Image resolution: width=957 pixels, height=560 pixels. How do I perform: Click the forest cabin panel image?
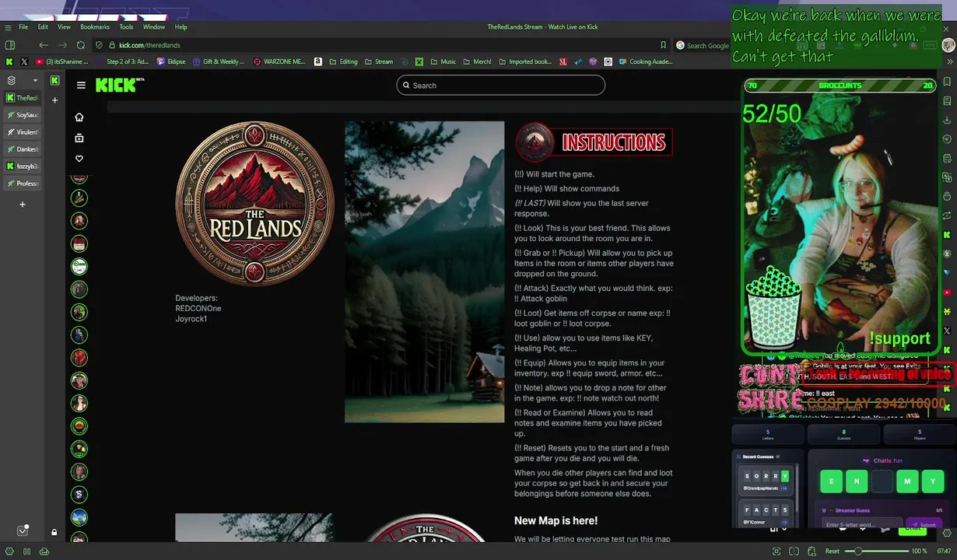425,271
